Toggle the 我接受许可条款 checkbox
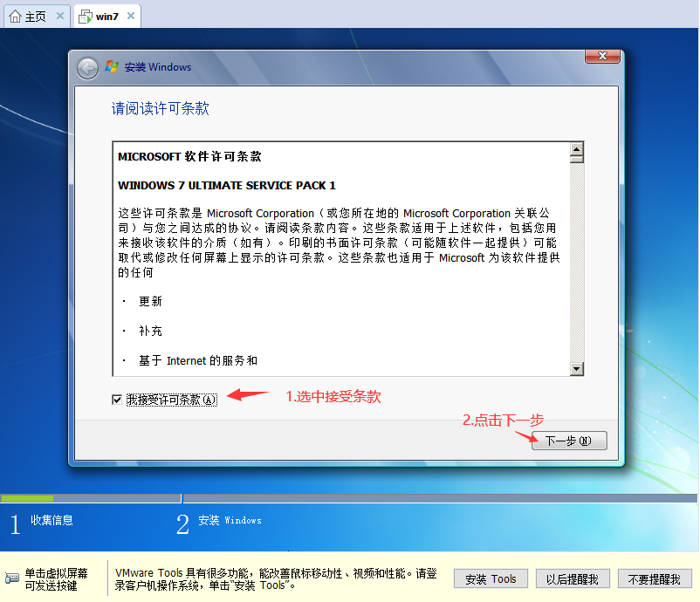 click(x=117, y=400)
